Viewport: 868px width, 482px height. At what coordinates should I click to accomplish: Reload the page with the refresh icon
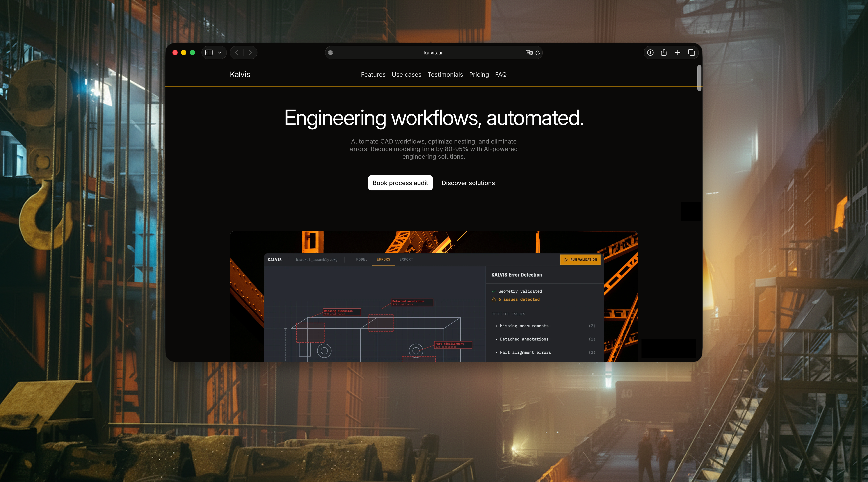pyautogui.click(x=538, y=52)
